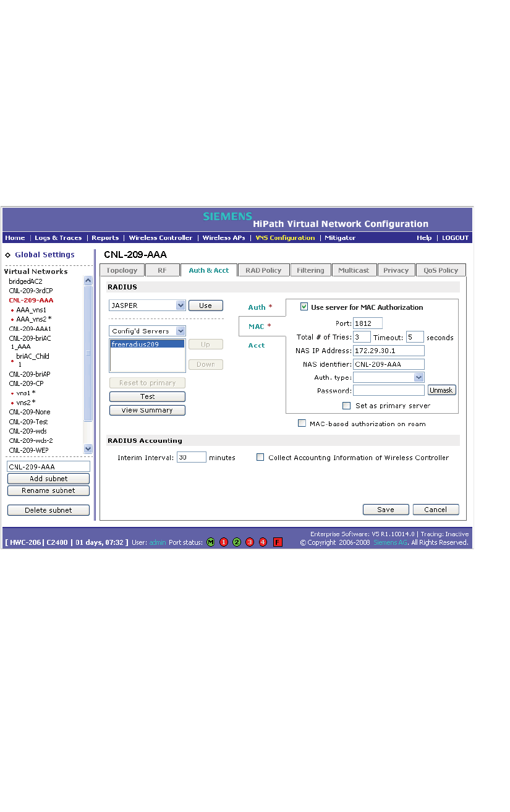Click View Summary button
The height and width of the screenshot is (812, 510).
point(147,410)
